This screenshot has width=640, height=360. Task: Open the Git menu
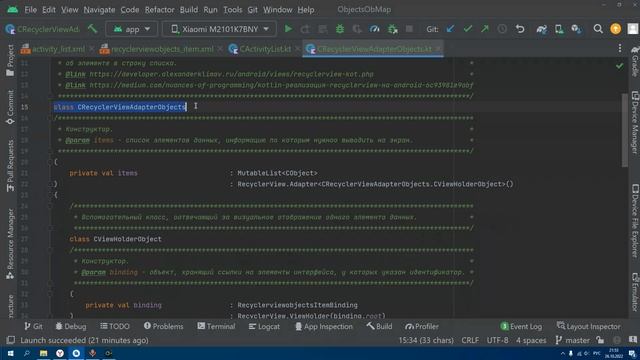tap(252, 9)
